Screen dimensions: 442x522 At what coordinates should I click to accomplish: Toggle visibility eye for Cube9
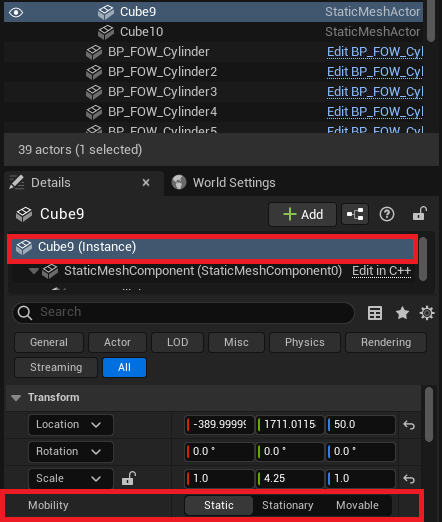click(x=16, y=13)
